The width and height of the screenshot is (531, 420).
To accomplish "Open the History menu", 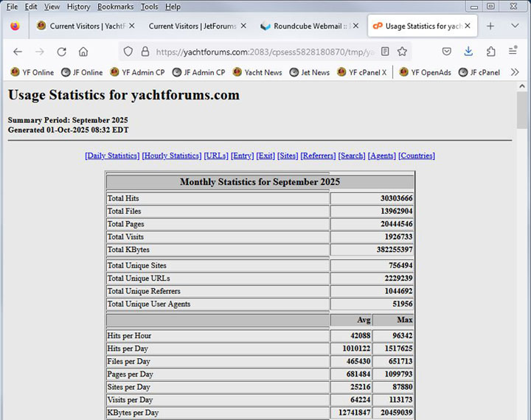I will point(78,7).
